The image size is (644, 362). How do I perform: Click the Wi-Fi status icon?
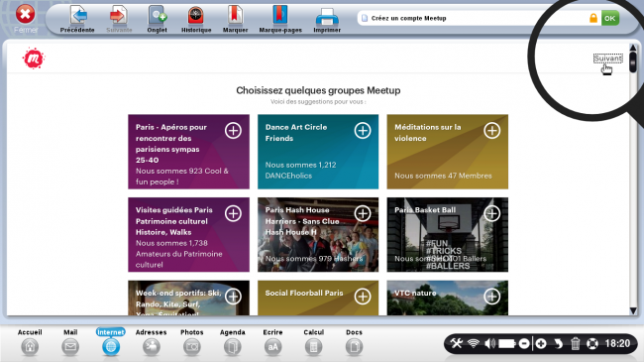(474, 343)
